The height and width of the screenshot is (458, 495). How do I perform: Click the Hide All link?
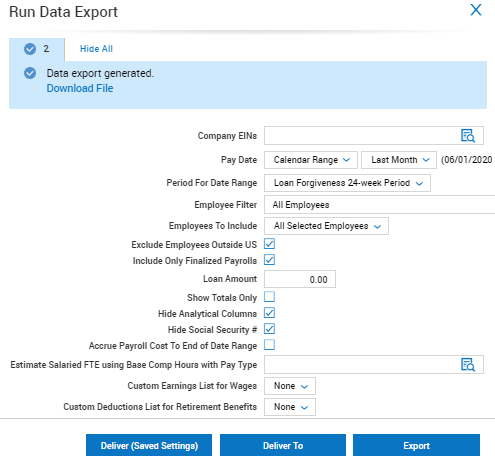click(x=96, y=49)
